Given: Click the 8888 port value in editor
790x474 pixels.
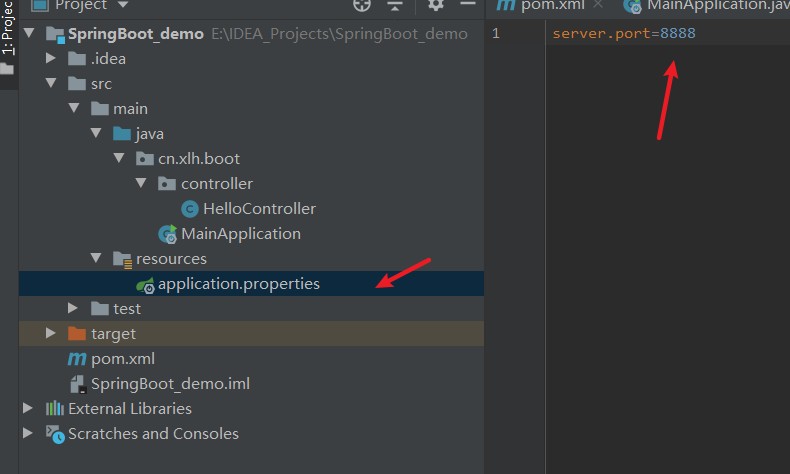Looking at the screenshot, I should tap(678, 33).
